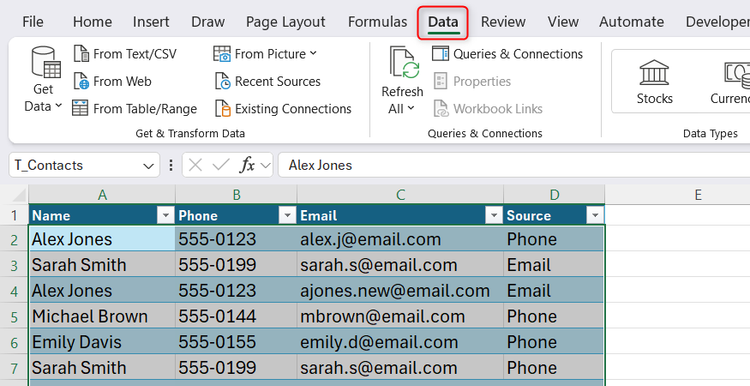Screen dimensions: 750x386
Task: Open the File tab
Action: pyautogui.click(x=33, y=22)
